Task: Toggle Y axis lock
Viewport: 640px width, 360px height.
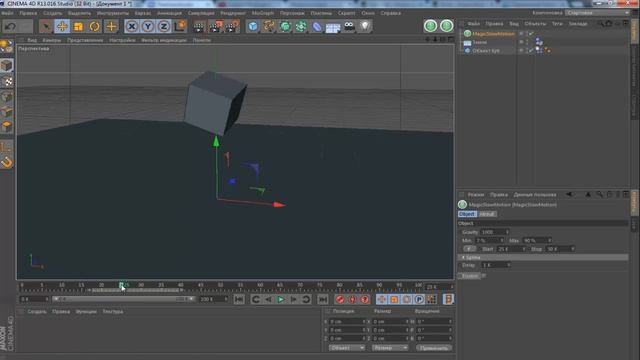Action: coord(148,27)
